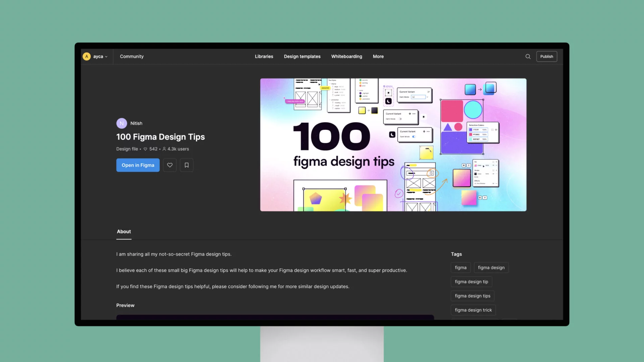The image size is (644, 362).
Task: Save the file with the bookmark icon
Action: (x=186, y=165)
